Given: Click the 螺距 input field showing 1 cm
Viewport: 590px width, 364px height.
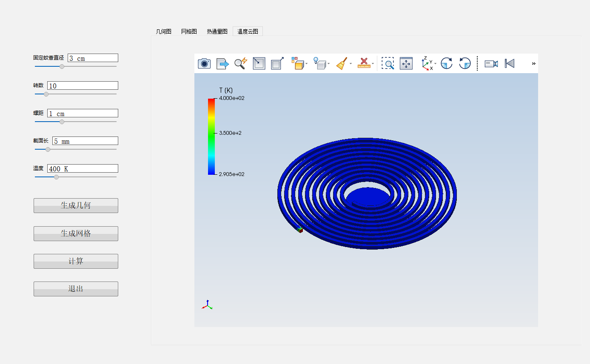Looking at the screenshot, I should tap(83, 113).
